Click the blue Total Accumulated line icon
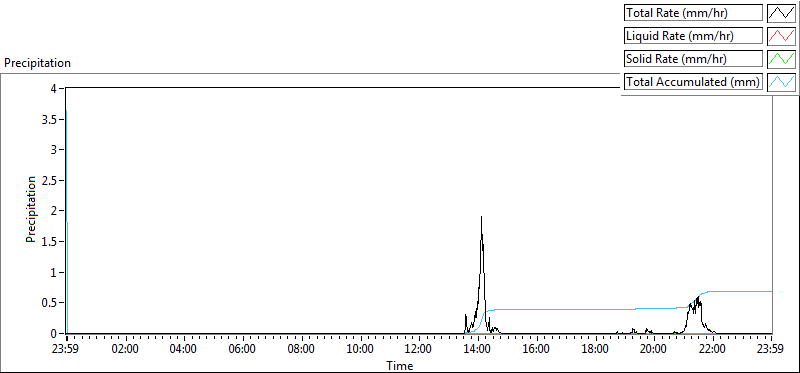The height and width of the screenshot is (373, 800). tap(781, 82)
